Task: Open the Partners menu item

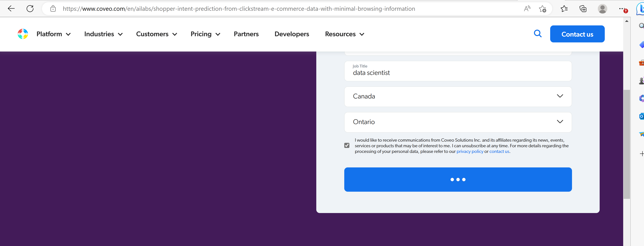Action: point(246,34)
